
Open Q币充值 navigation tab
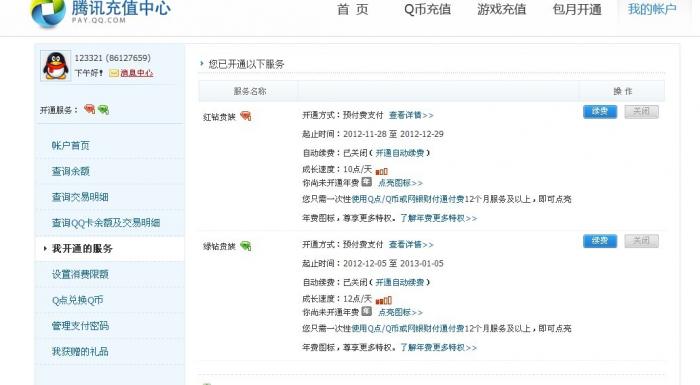[x=427, y=9]
